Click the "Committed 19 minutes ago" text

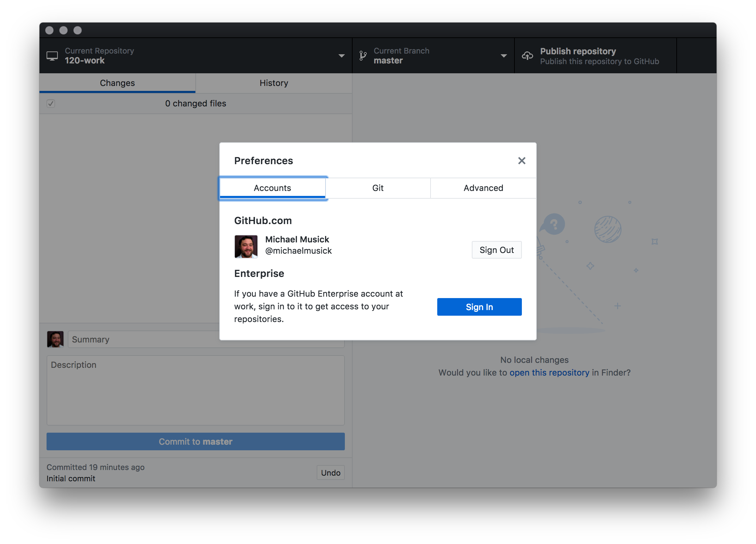(x=96, y=467)
